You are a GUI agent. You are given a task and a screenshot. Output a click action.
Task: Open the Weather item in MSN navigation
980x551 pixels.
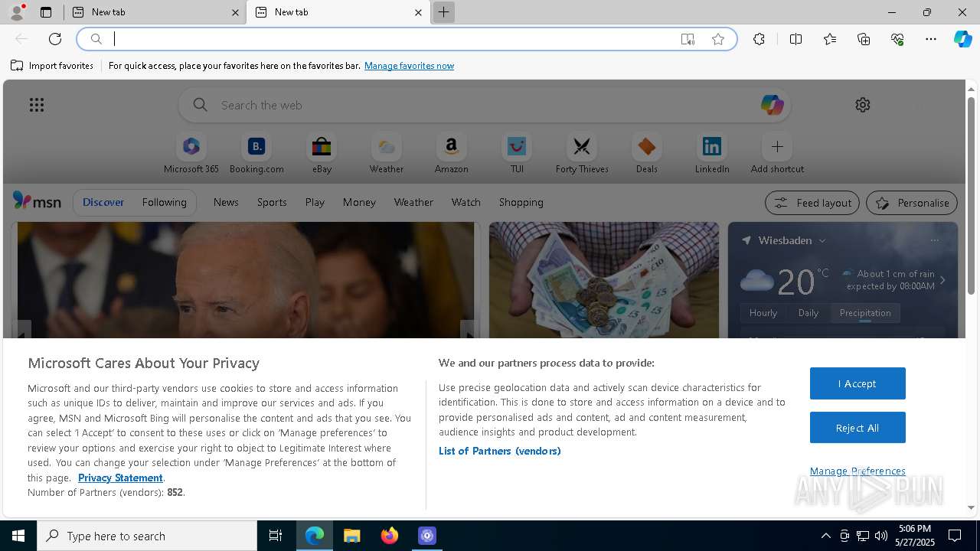point(413,202)
